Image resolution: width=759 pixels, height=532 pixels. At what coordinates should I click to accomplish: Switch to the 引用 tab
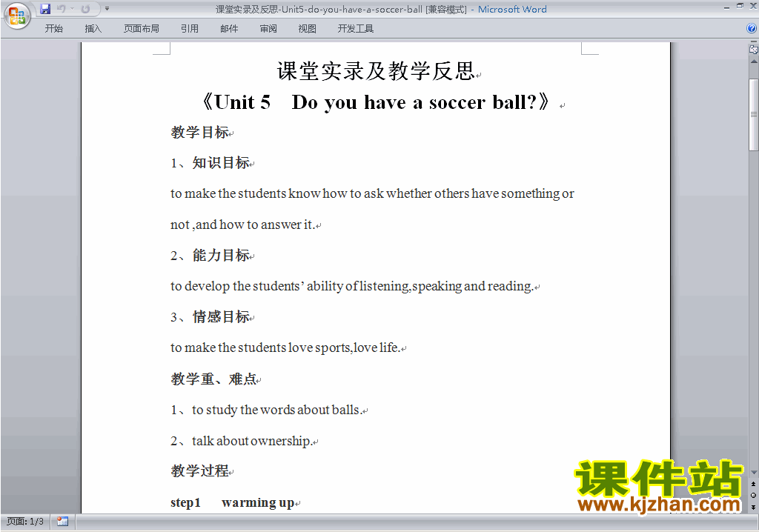click(189, 29)
